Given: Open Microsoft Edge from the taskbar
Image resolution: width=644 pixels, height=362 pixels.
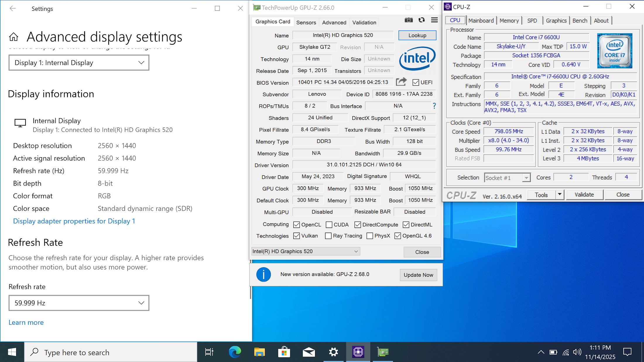Looking at the screenshot, I should tap(235, 352).
